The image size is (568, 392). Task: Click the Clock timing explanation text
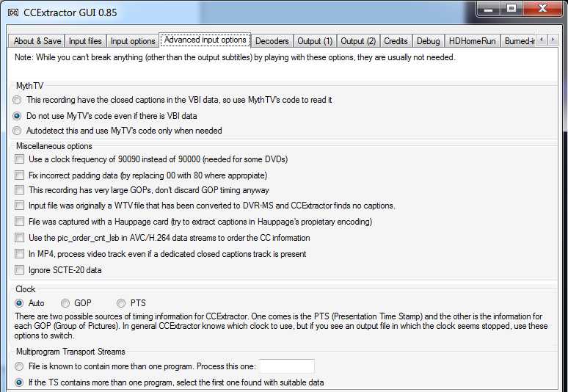[281, 326]
